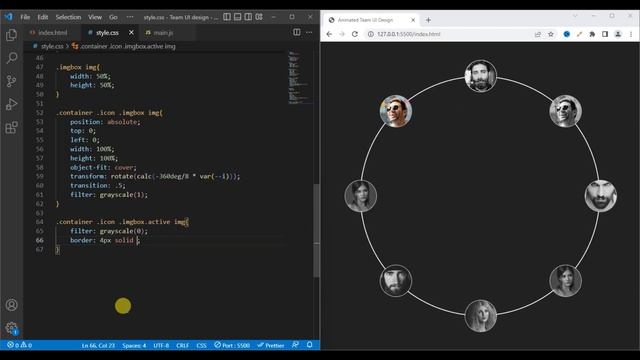640x360 pixels.
Task: Toggle the bottom panel layout icon
Action: point(238,17)
